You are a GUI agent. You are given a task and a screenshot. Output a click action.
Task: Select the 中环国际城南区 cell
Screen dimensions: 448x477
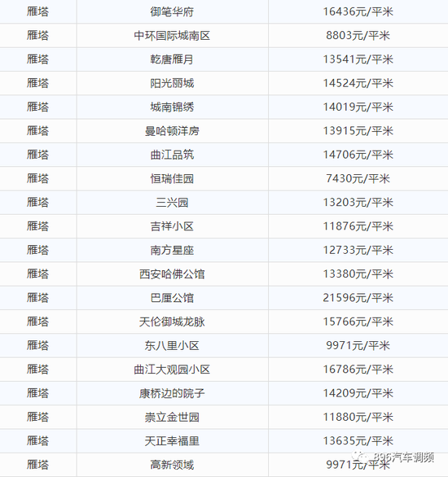click(x=172, y=35)
